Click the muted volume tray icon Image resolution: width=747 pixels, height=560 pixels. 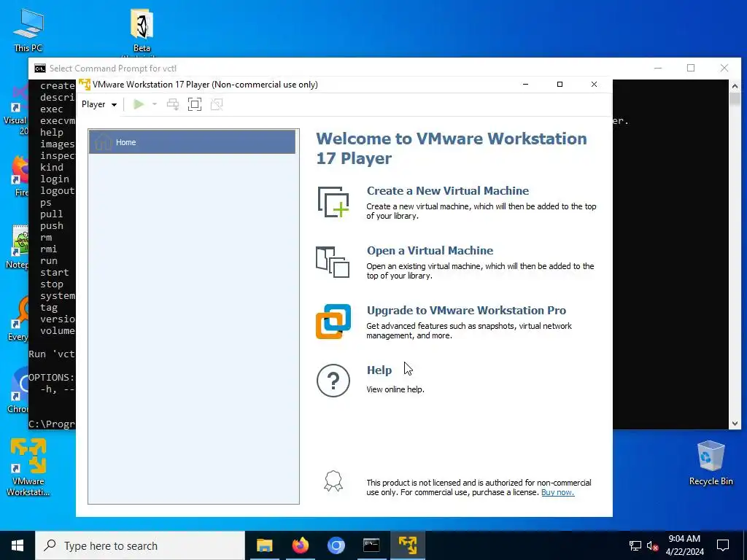point(652,545)
